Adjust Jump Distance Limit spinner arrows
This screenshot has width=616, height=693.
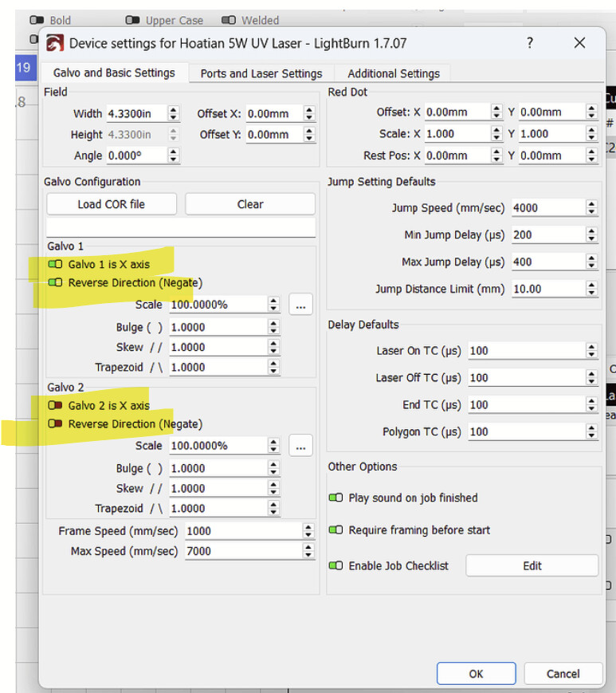pos(592,289)
